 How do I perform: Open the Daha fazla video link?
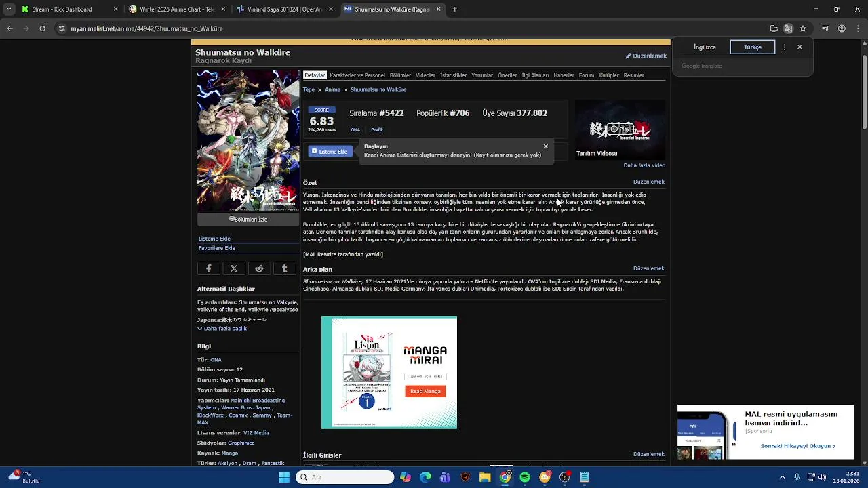(644, 165)
